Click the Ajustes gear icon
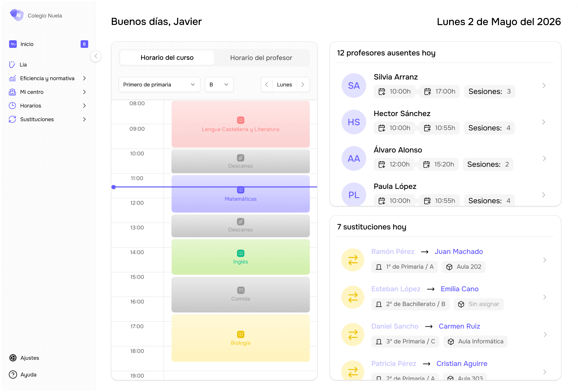This screenshot has height=392, width=578. (13, 358)
